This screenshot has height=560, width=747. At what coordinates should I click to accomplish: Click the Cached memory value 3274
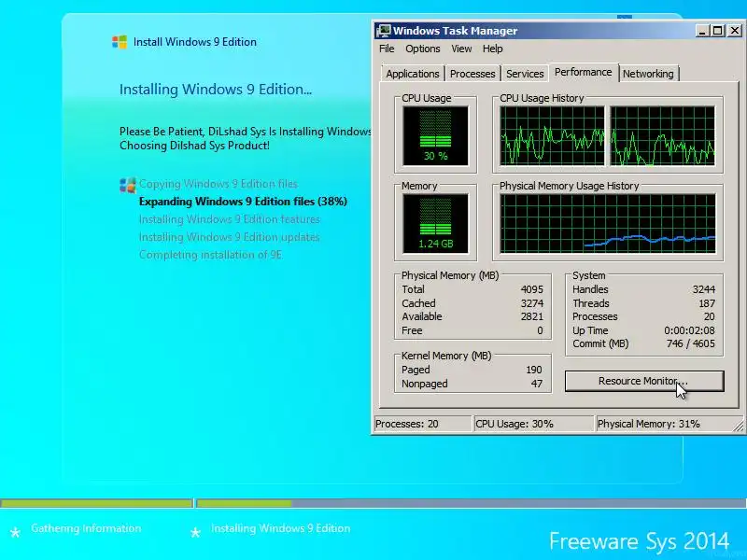coord(531,303)
